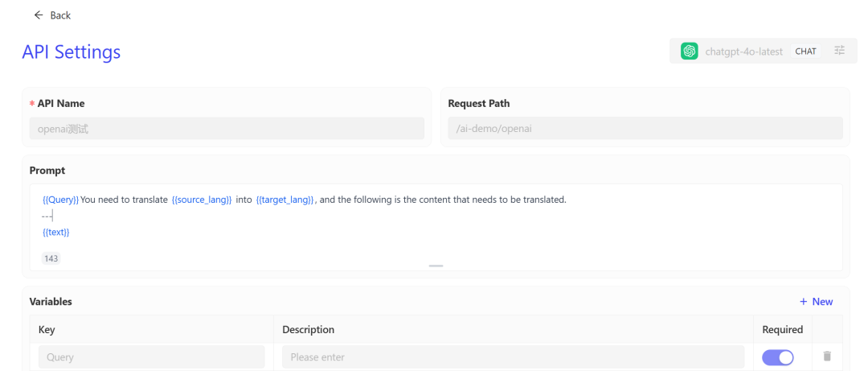This screenshot has width=868, height=371.
Task: Click the Request Path input field
Action: (x=645, y=129)
